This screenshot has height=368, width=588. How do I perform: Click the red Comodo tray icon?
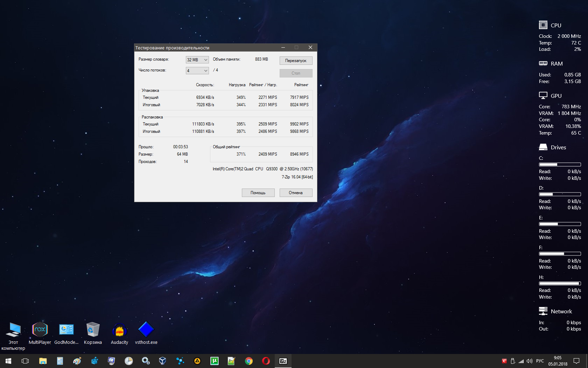coord(504,361)
